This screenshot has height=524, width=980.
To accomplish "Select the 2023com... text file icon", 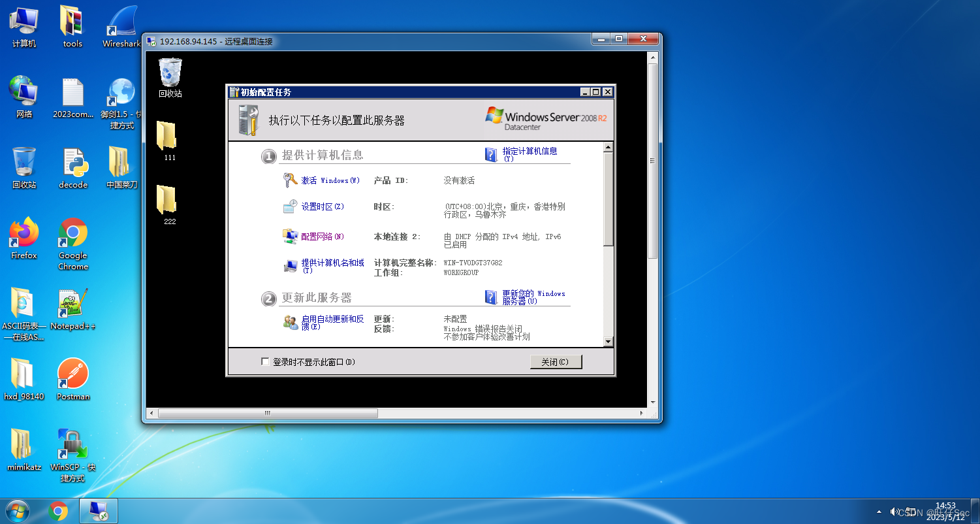I will (x=72, y=97).
